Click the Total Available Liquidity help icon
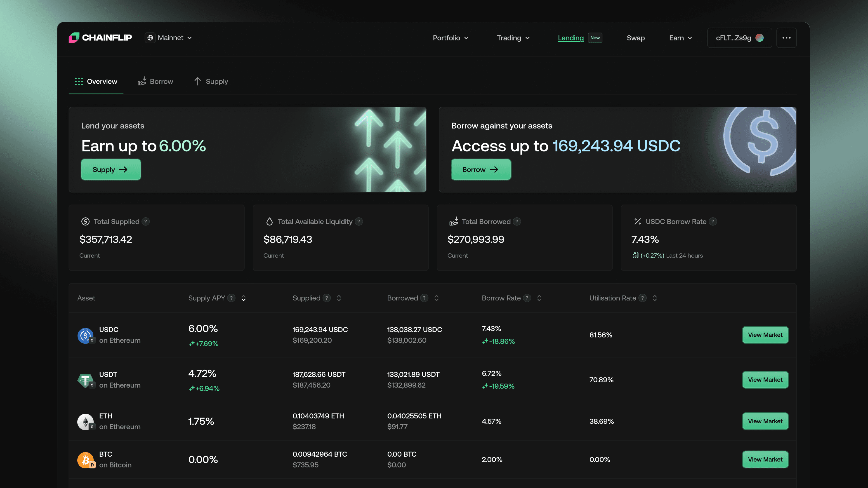Screen dimensions: 868x488 tap(359, 221)
